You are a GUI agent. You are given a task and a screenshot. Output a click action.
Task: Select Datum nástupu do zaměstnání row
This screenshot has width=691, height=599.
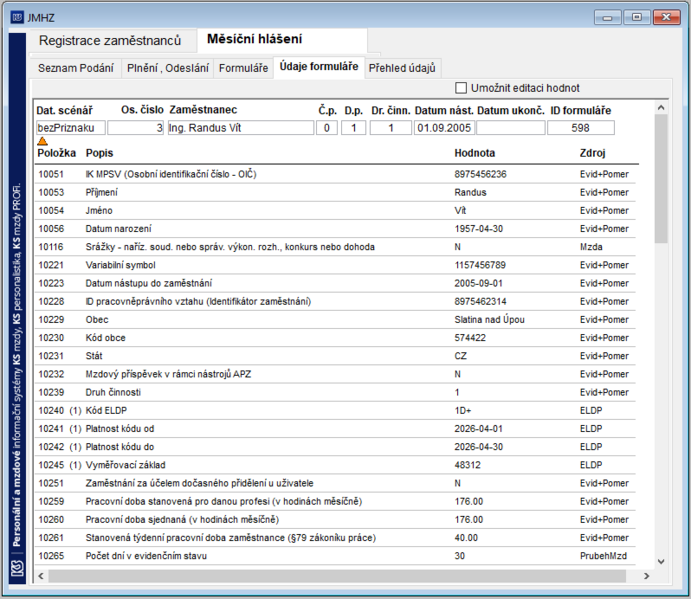pos(335,283)
